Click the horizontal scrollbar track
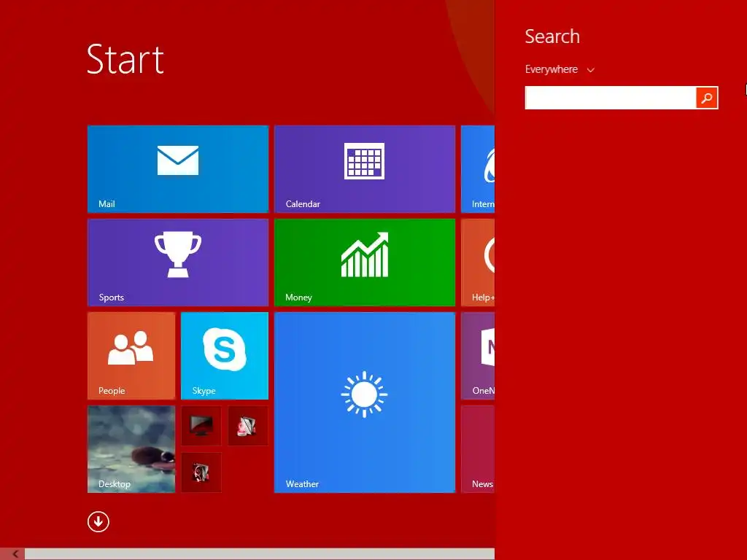747x560 pixels. (260, 554)
